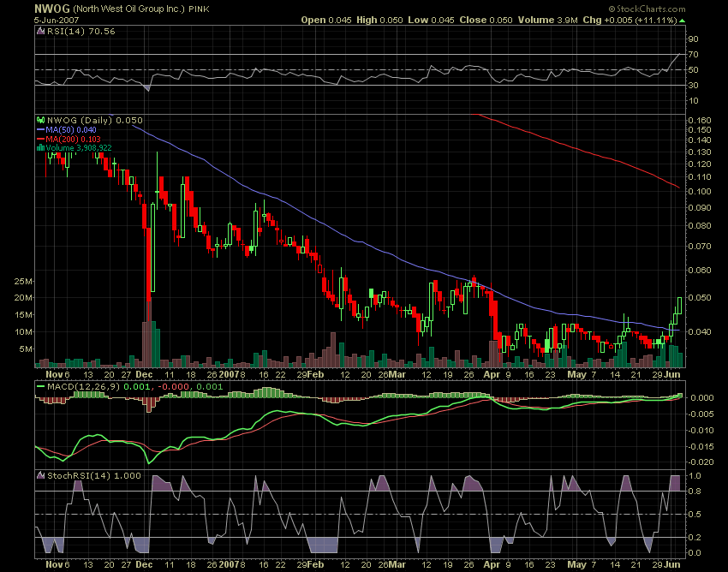Click the Volume 3.9M quote value
Screen dimensions: 728x572
pyautogui.click(x=548, y=20)
